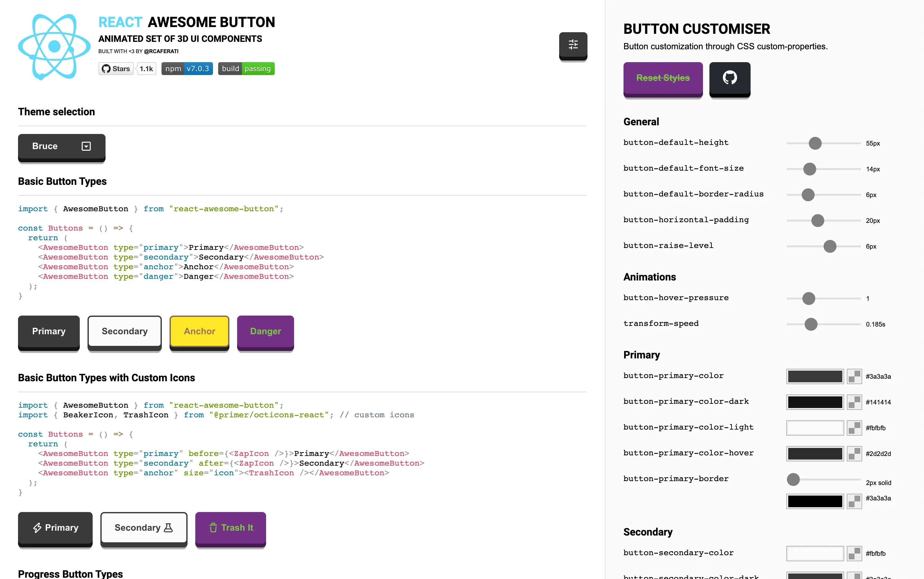Click the trash icon in Trash It button
This screenshot has width=924, height=579.
[213, 527]
